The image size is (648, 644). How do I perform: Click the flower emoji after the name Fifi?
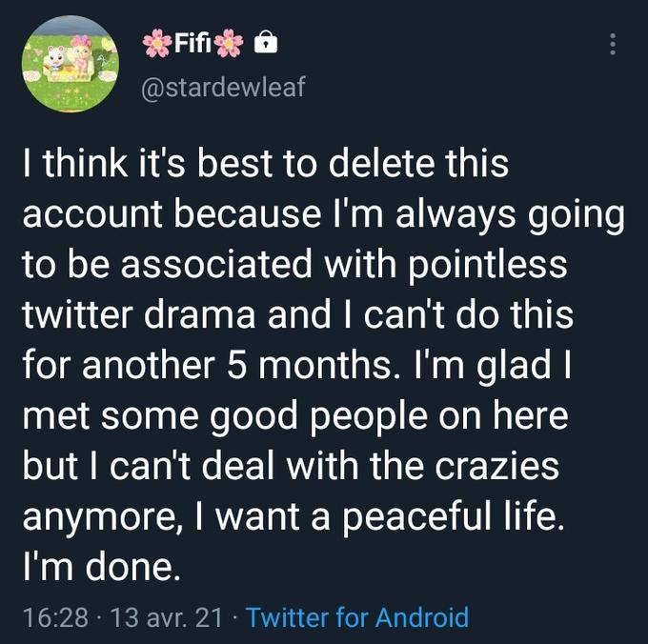pyautogui.click(x=230, y=43)
